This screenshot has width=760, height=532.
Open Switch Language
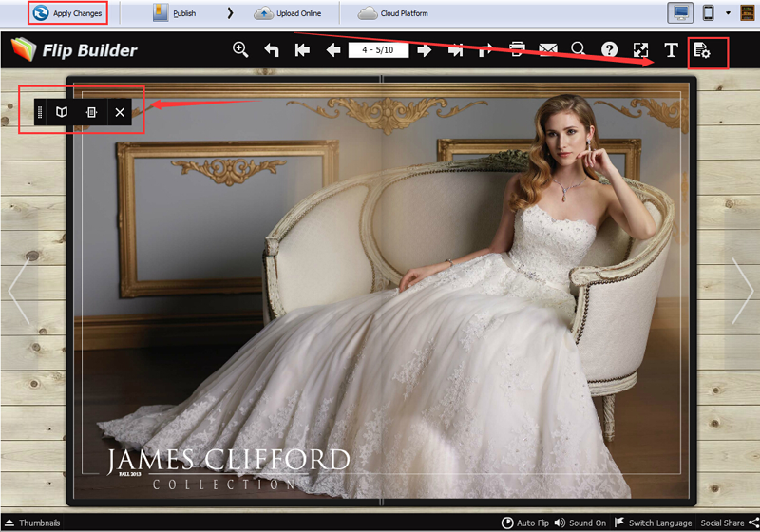653,522
